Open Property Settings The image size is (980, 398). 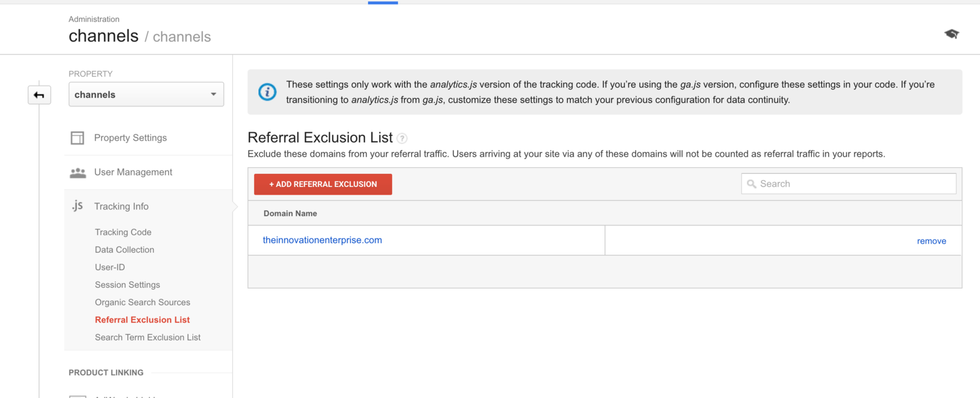tap(130, 138)
